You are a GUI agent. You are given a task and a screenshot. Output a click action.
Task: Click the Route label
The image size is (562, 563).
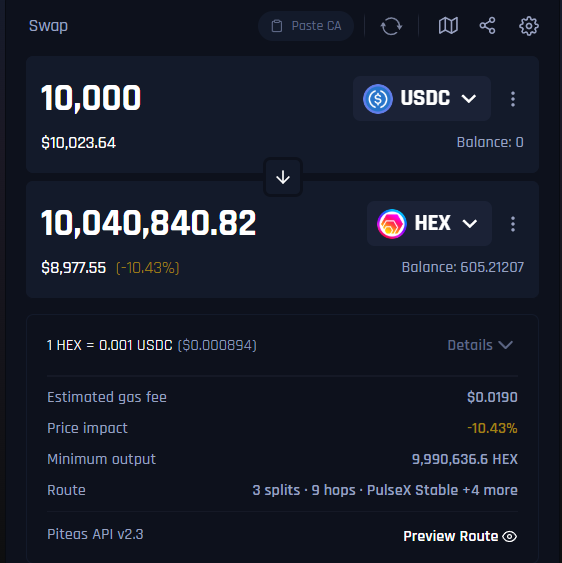click(66, 490)
